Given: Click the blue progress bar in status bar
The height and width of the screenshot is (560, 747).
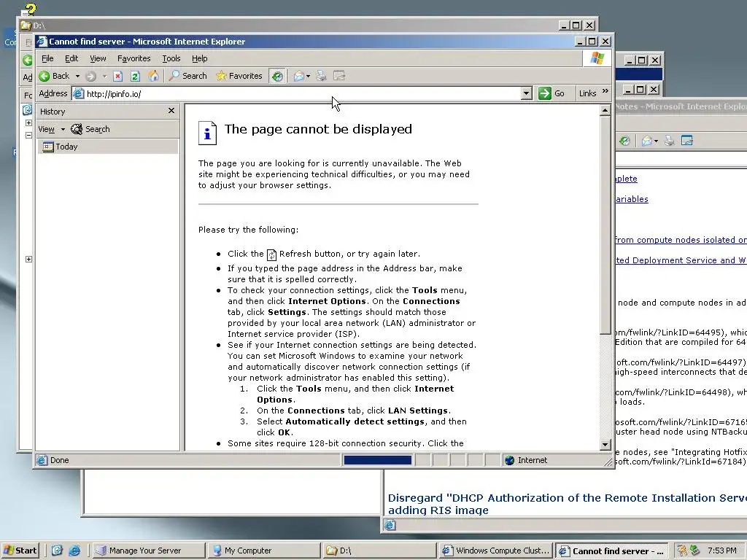Looking at the screenshot, I should point(377,460).
